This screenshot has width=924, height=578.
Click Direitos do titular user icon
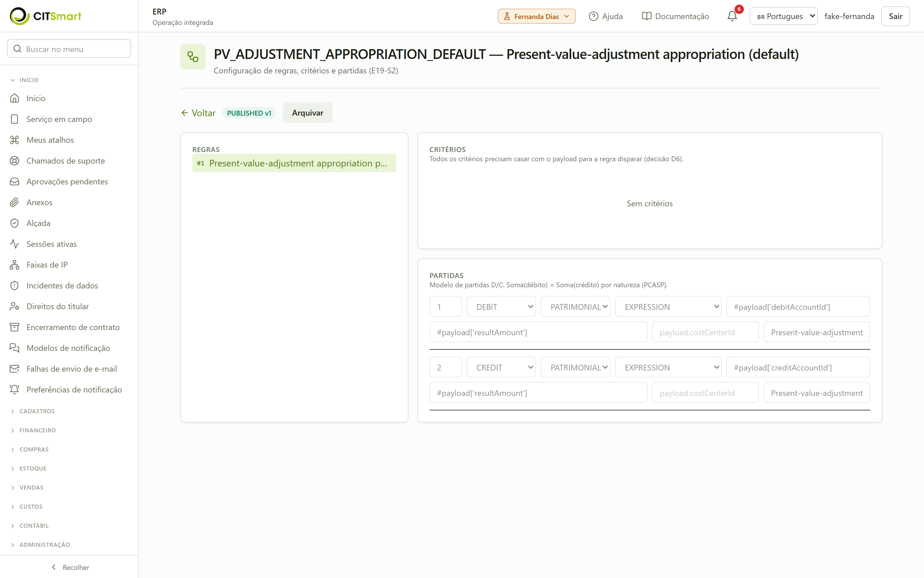tap(14, 307)
